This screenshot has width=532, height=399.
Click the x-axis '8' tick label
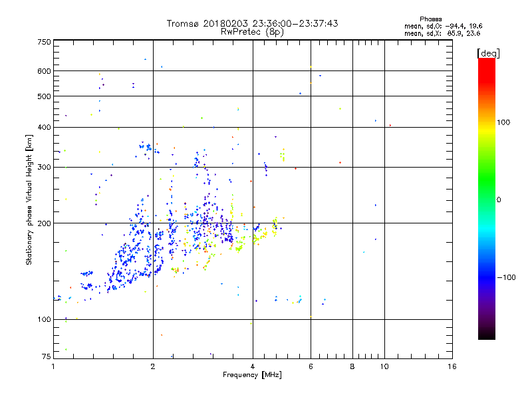(352, 366)
